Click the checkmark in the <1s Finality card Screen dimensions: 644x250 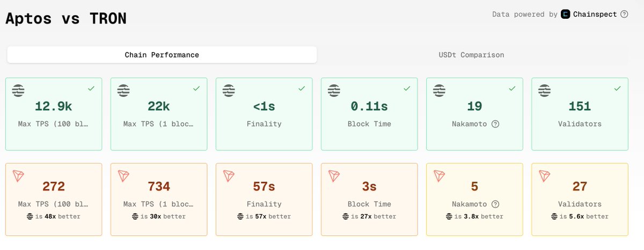tap(302, 88)
